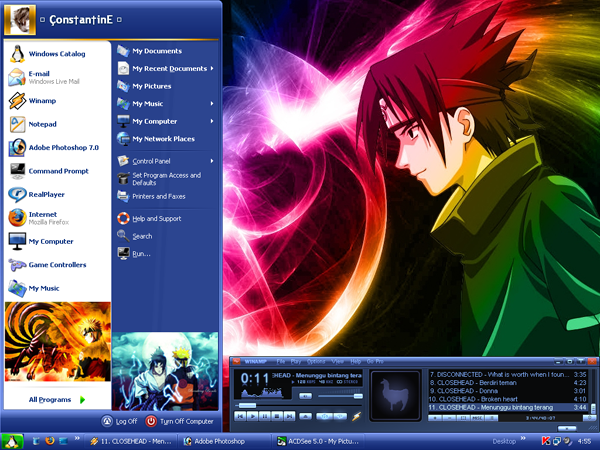
Task: Open Winamp View menu
Action: (337, 362)
